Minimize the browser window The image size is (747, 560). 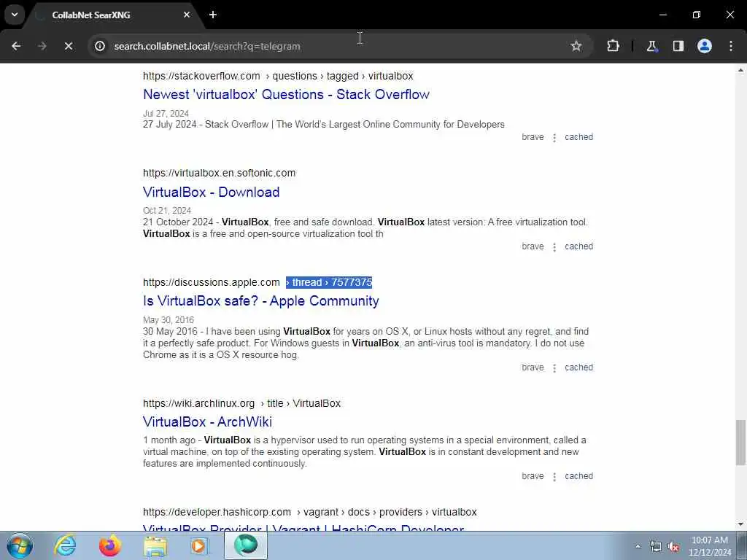[662, 15]
